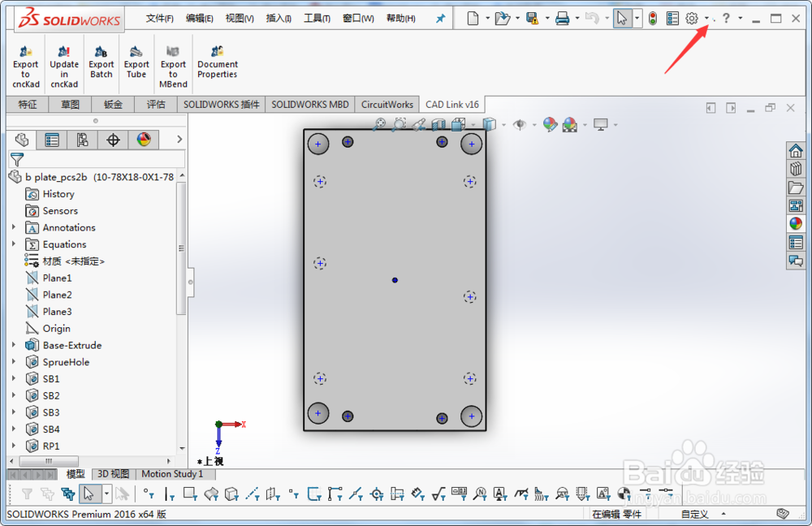Open the Export Batch tool
This screenshot has width=812, height=526.
pyautogui.click(x=101, y=63)
